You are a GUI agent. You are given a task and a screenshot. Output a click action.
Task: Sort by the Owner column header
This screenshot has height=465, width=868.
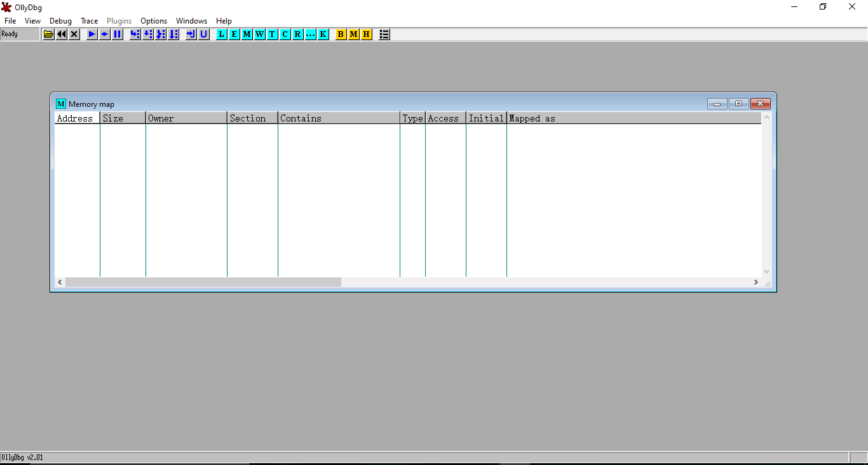point(186,118)
